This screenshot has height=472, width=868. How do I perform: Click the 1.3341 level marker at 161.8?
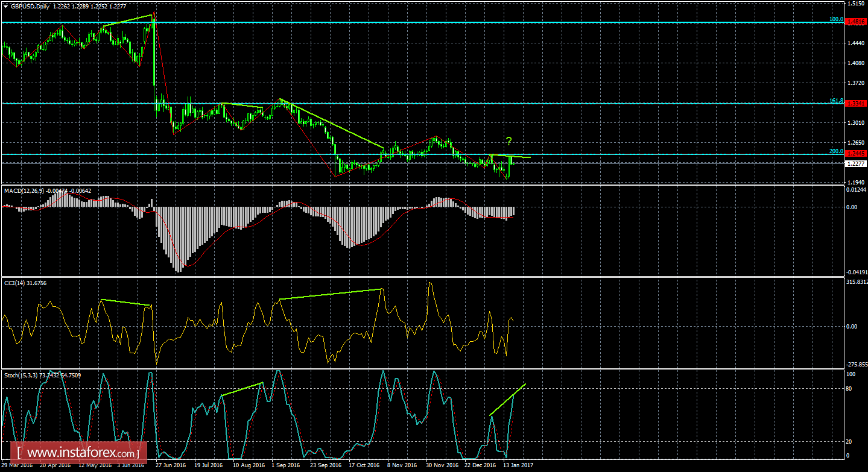pos(855,104)
